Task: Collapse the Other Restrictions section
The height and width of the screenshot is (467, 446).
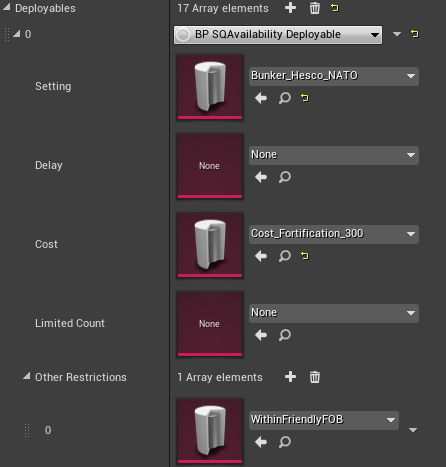Action: [x=27, y=376]
